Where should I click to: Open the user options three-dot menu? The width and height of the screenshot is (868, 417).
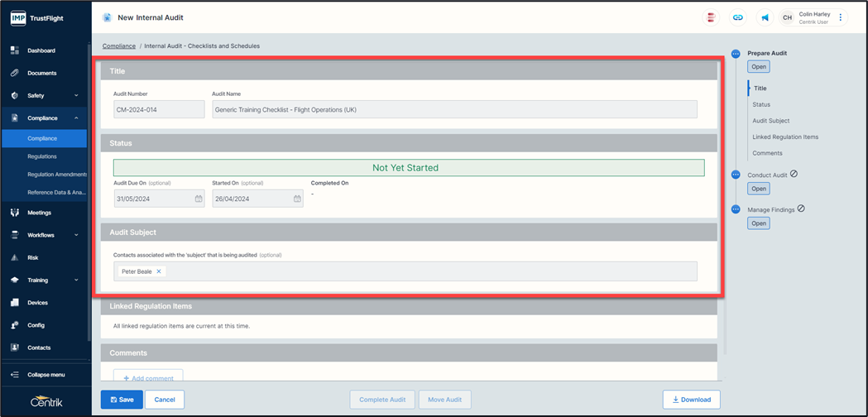(x=841, y=17)
